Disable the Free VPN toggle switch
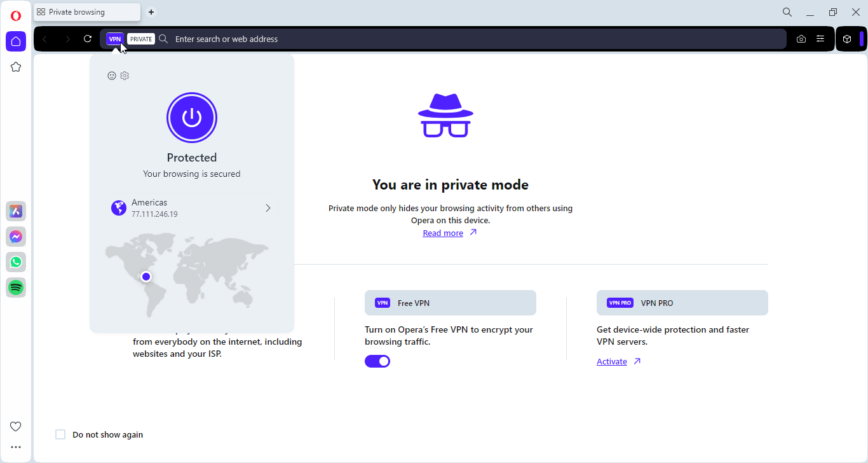The image size is (868, 463). tap(377, 361)
